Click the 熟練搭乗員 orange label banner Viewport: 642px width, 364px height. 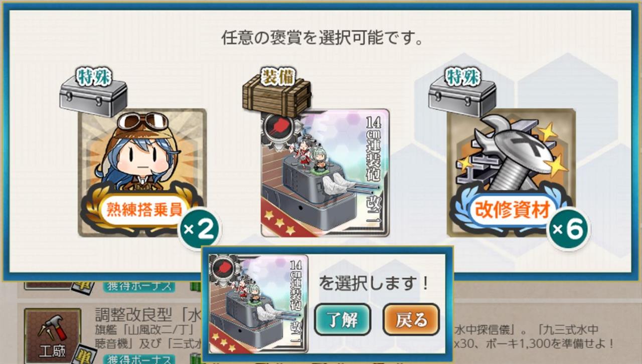[144, 210]
